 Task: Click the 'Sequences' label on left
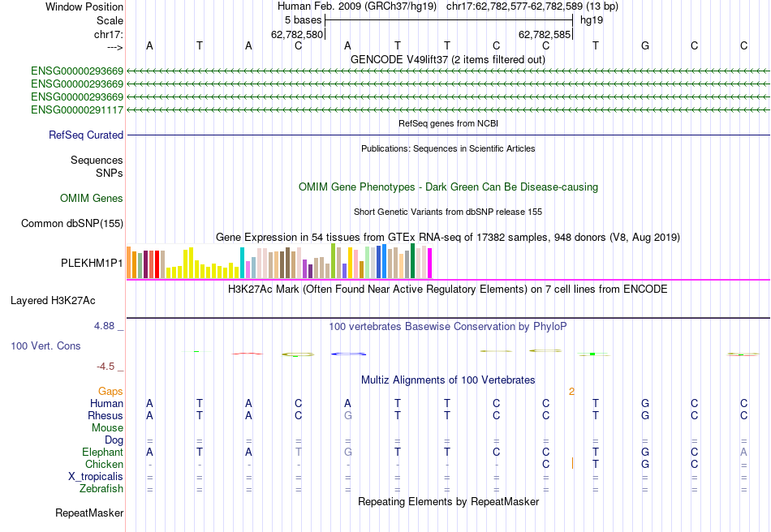coord(97,160)
